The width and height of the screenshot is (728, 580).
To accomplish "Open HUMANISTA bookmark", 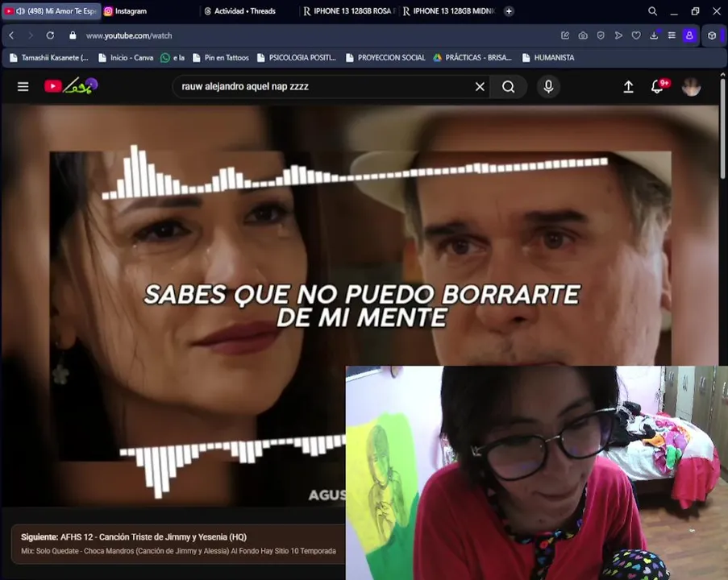I will click(x=548, y=57).
